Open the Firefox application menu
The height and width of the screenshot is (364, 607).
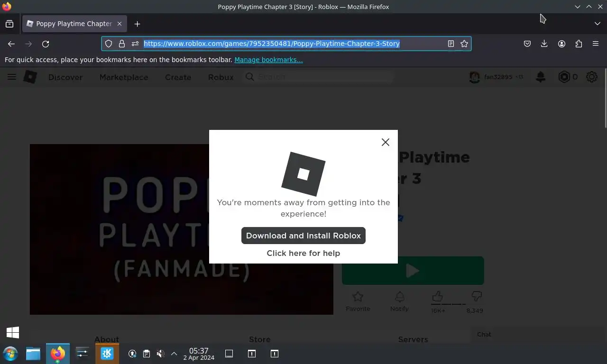click(596, 44)
